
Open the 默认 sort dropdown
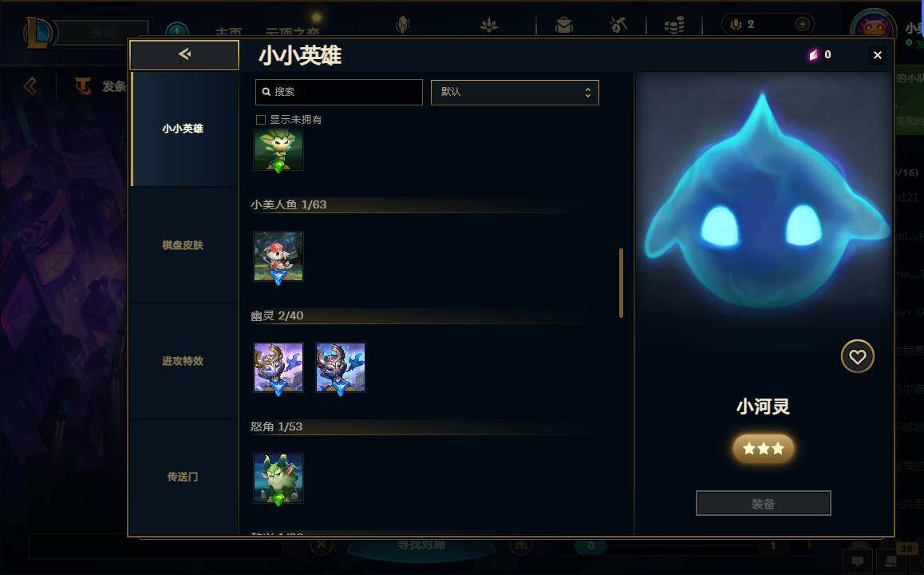pyautogui.click(x=515, y=93)
